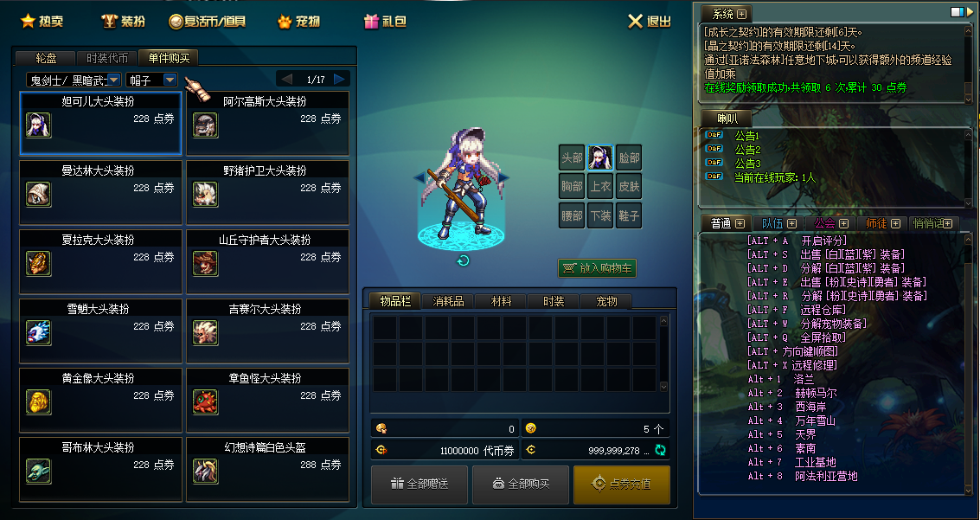Pick the 黄金像大头装扮 golden head icon
The height and width of the screenshot is (520, 980).
pos(39,401)
